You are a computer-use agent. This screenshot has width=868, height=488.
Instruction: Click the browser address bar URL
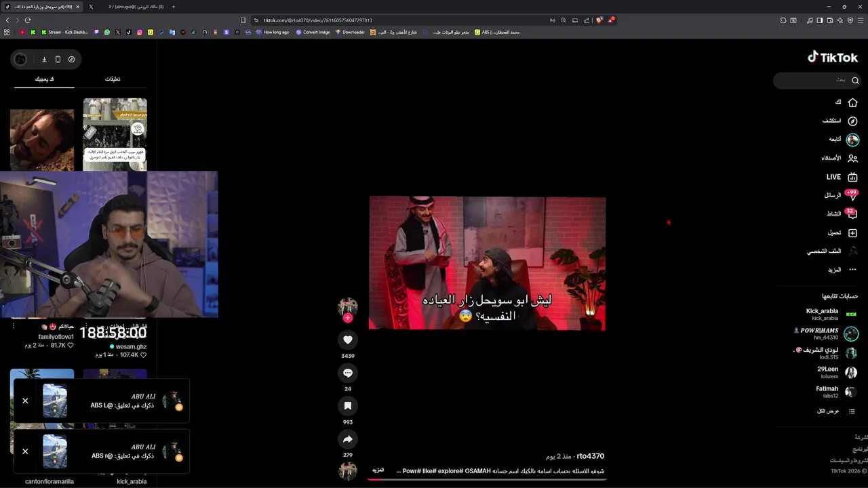point(317,20)
